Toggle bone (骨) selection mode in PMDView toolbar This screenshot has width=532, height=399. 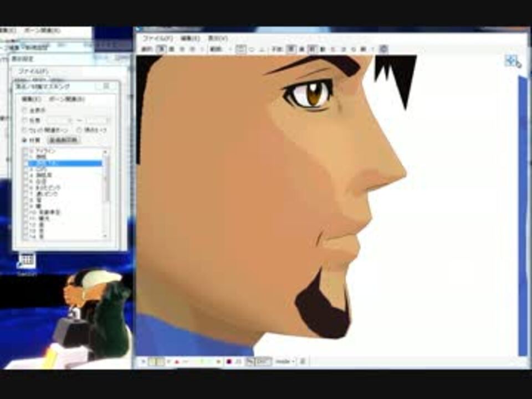pyautogui.click(x=182, y=49)
